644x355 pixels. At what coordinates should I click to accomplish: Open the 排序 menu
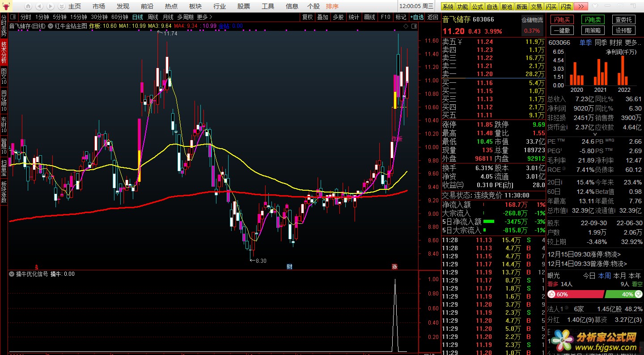(332, 6)
